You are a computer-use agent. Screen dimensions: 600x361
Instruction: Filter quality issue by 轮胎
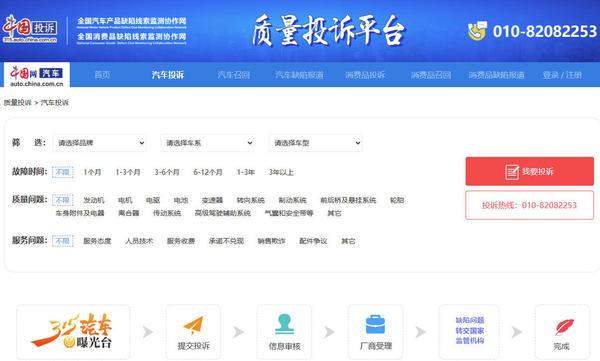(x=397, y=200)
